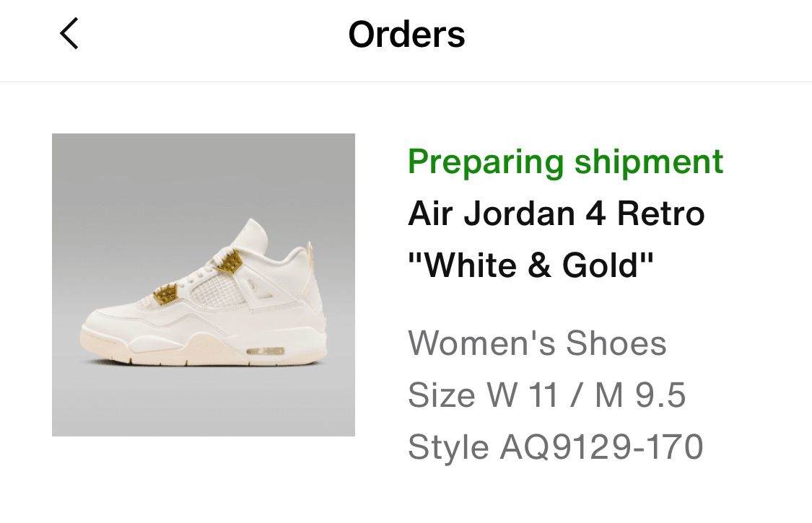
Task: Select the Air Jordan 4 Retro product title
Action: 556,214
